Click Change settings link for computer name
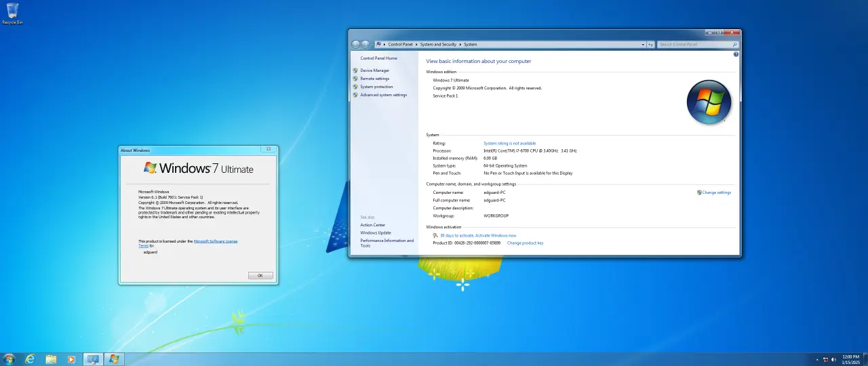 point(717,192)
